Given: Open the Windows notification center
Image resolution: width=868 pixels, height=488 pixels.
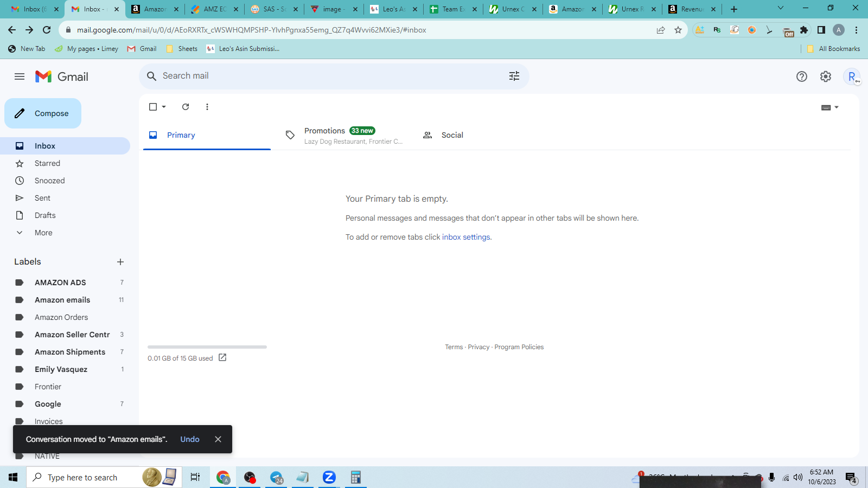Looking at the screenshot, I should click(x=851, y=478).
